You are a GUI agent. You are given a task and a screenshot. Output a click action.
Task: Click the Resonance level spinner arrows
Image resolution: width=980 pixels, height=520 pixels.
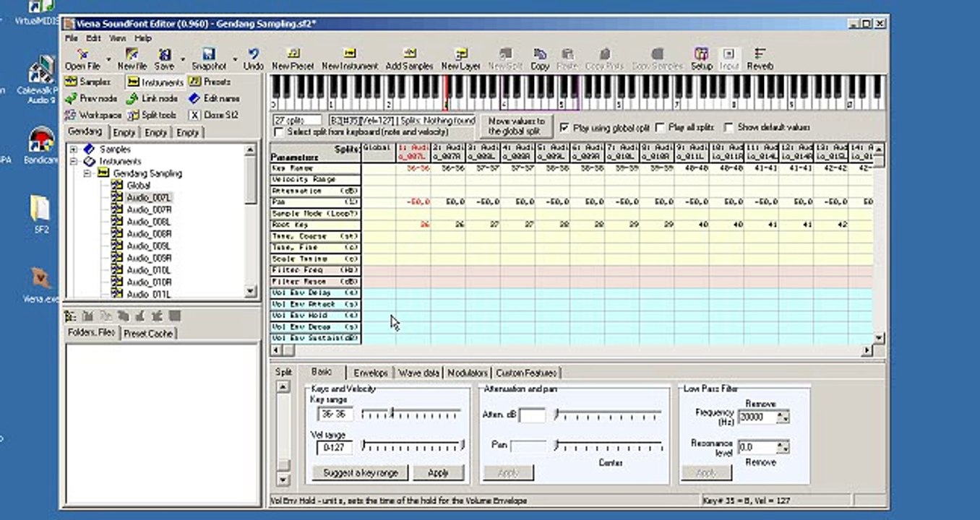pos(784,447)
